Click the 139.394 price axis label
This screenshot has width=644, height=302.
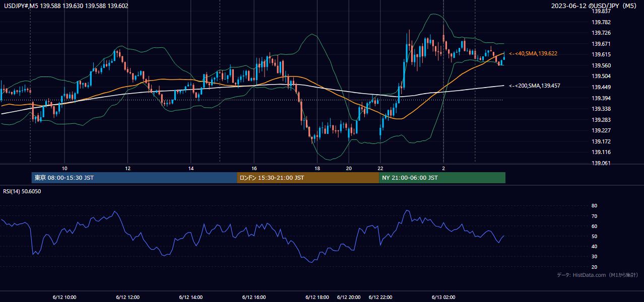tap(601, 98)
